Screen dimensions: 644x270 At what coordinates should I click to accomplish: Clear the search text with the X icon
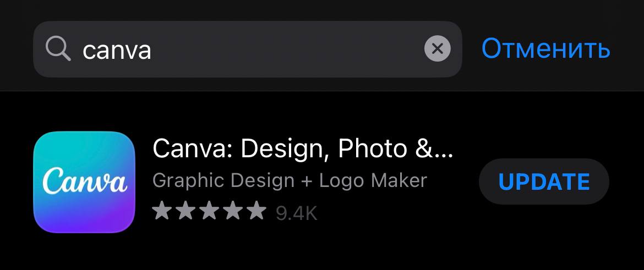pos(437,49)
